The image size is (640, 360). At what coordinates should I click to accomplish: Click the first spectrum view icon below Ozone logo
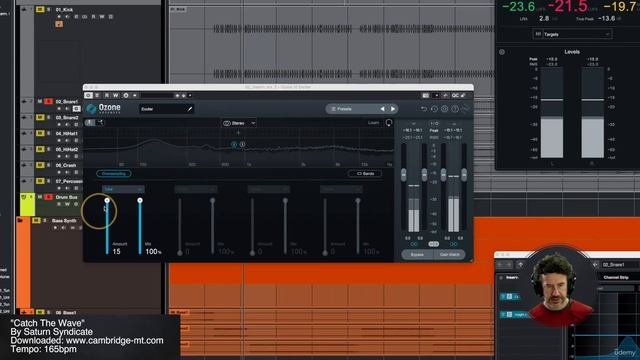[x=90, y=122]
